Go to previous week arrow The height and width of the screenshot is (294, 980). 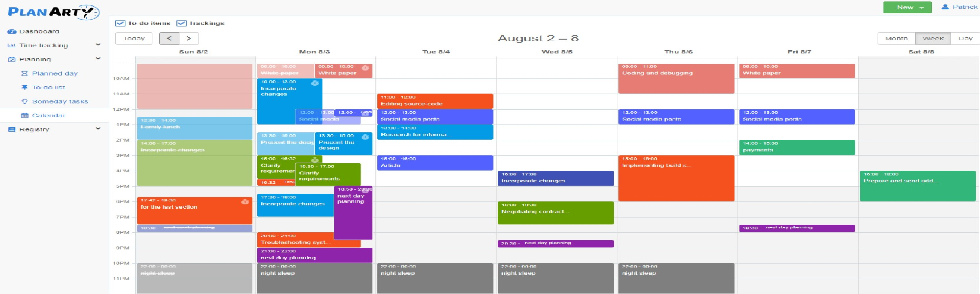tap(169, 38)
